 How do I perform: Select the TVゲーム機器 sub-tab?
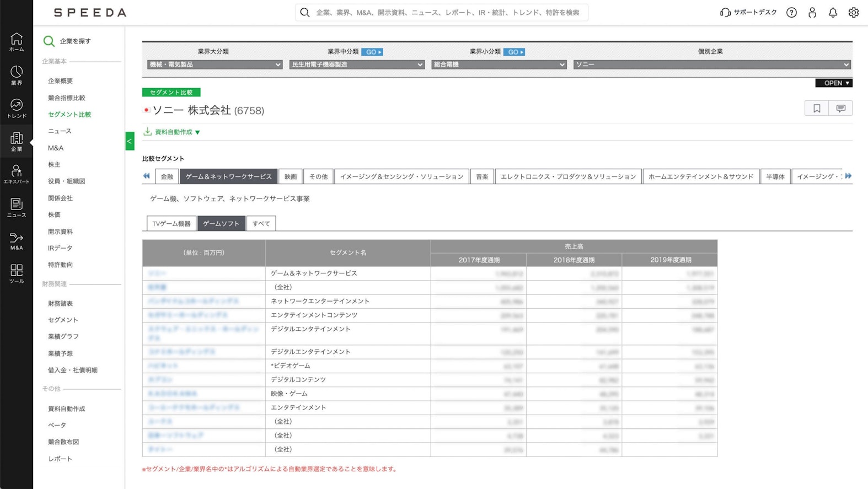click(x=172, y=224)
